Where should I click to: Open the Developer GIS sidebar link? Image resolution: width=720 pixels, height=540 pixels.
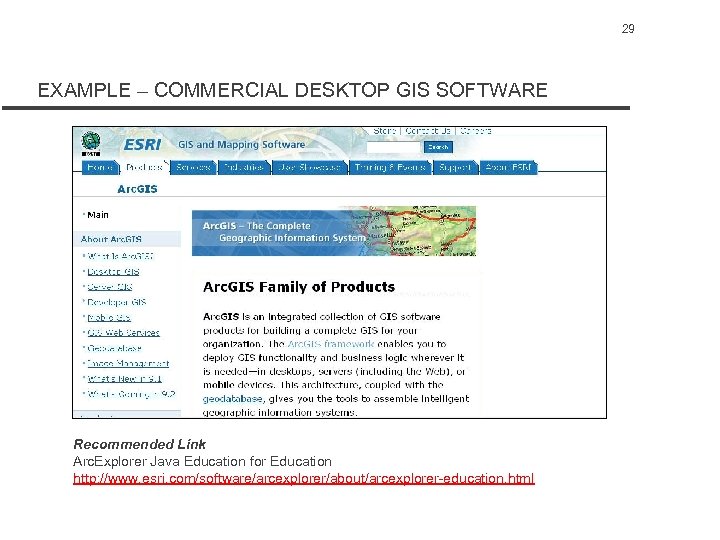pos(117,302)
